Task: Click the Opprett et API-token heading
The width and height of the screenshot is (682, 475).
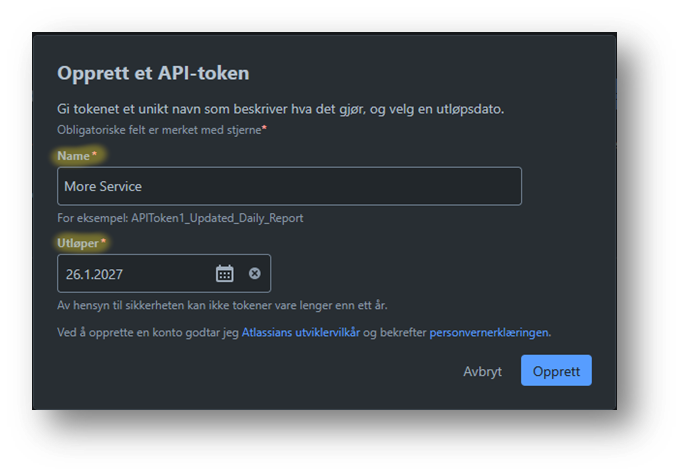Action: (x=153, y=73)
